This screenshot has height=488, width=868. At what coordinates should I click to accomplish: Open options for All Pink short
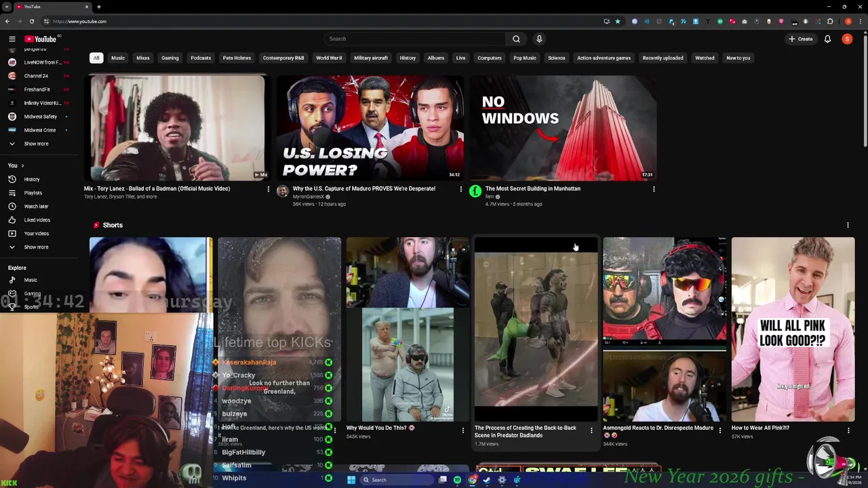tap(848, 430)
